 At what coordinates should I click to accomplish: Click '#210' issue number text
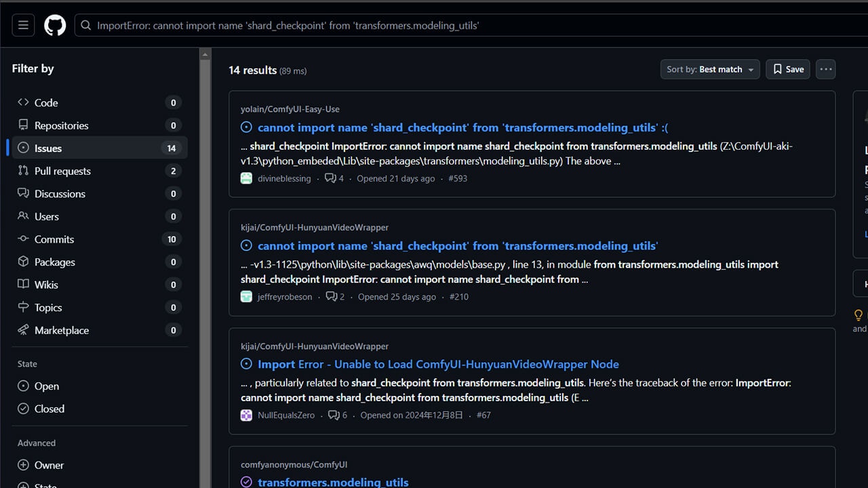[x=459, y=297]
